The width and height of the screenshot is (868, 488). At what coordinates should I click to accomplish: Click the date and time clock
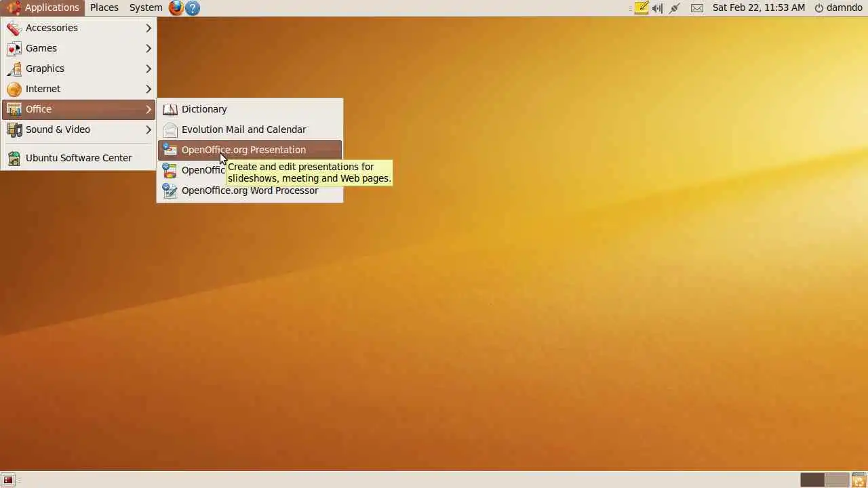759,7
